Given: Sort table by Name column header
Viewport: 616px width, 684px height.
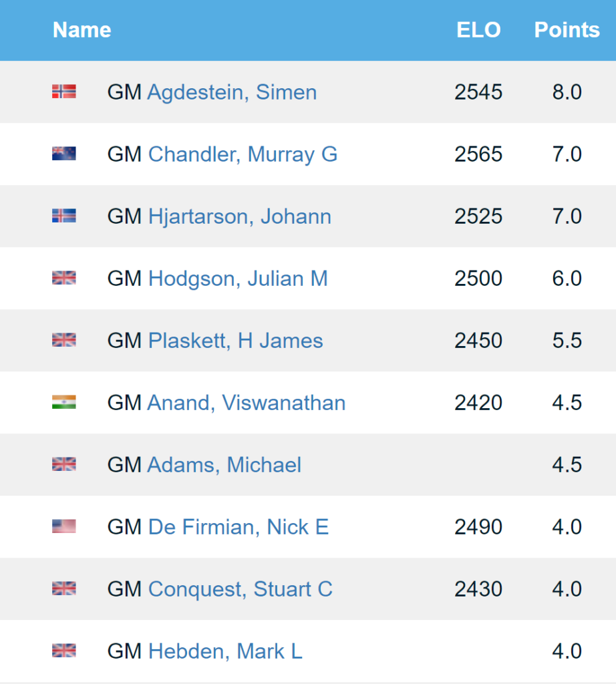Looking at the screenshot, I should coord(82,30).
